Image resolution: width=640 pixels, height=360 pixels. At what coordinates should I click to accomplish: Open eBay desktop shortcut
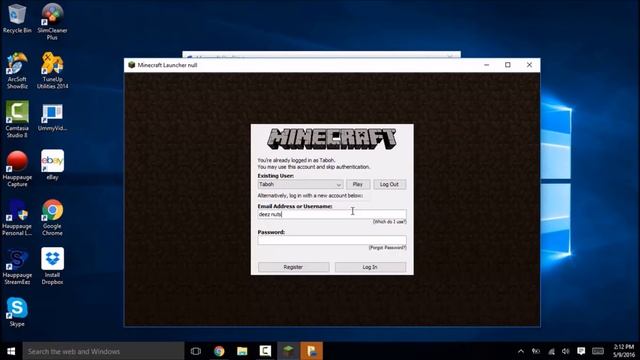coord(52,164)
